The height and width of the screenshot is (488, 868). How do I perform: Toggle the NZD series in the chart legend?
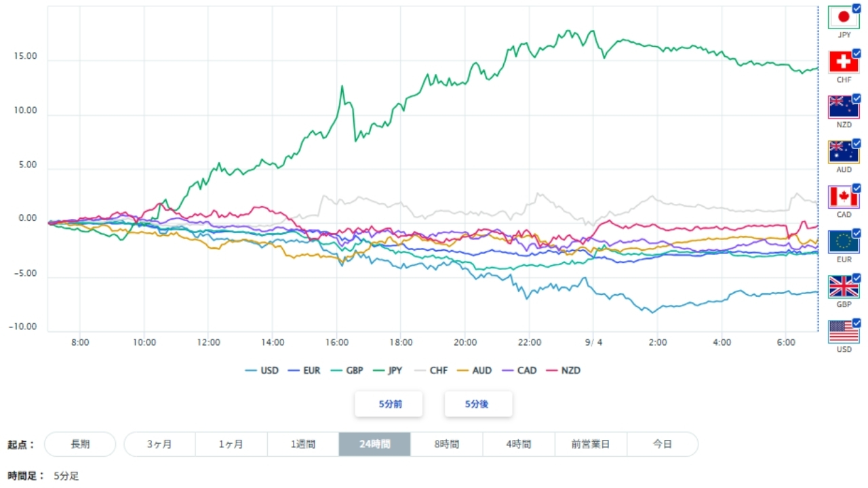click(x=563, y=370)
